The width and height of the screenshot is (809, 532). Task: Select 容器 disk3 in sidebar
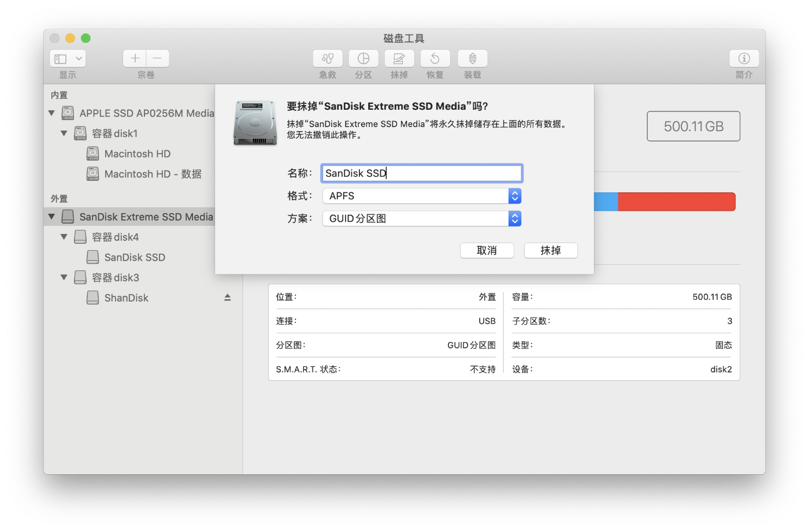tap(116, 277)
